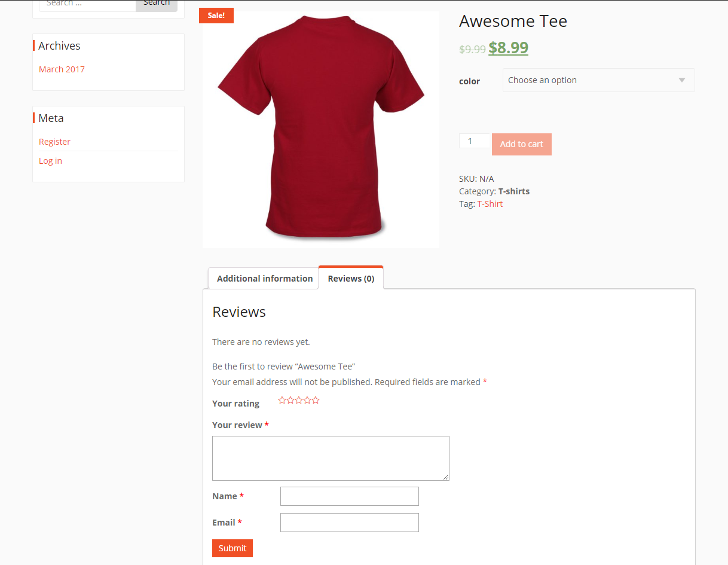Click the 'SKU: N/A' text
The image size is (728, 565).
476,179
